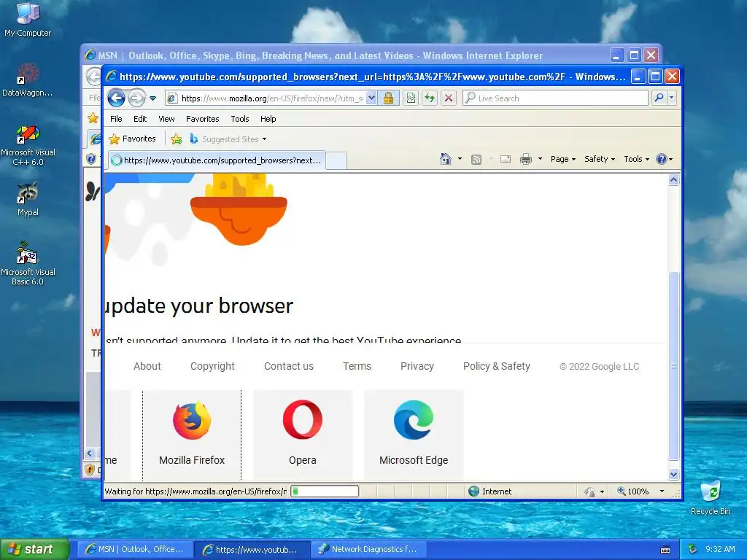Stop loading with the red X

click(x=449, y=98)
